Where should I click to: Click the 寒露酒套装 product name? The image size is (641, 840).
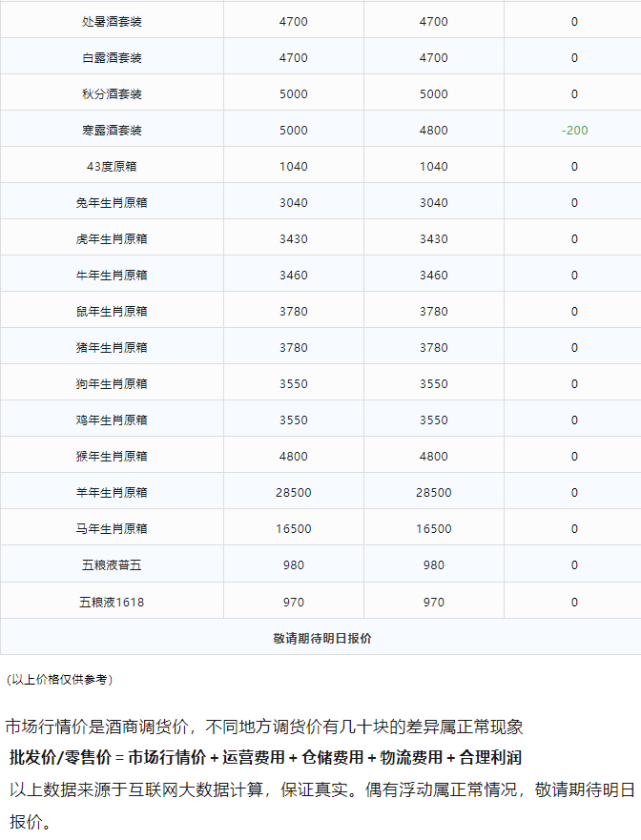(x=112, y=131)
